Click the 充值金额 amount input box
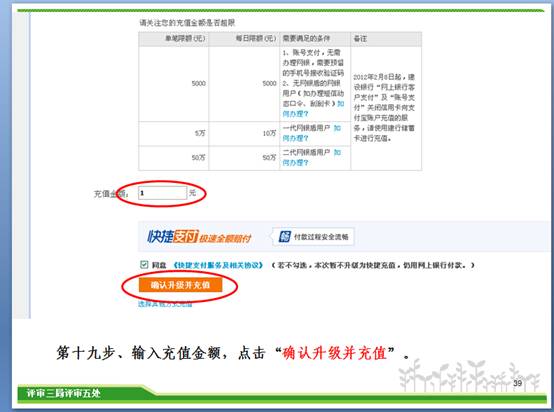 pyautogui.click(x=163, y=193)
